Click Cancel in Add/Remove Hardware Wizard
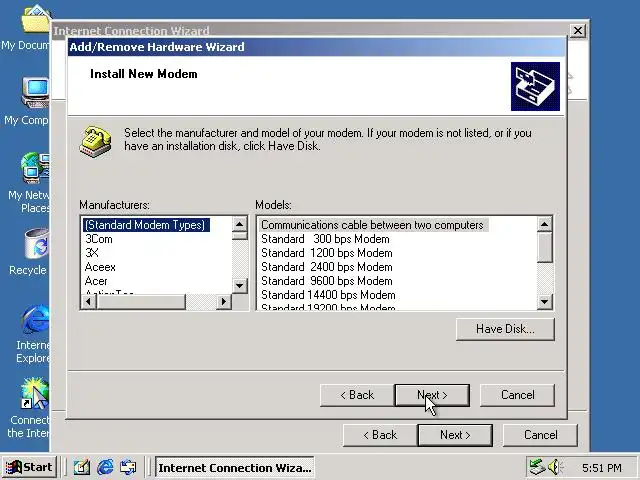 pos(517,395)
